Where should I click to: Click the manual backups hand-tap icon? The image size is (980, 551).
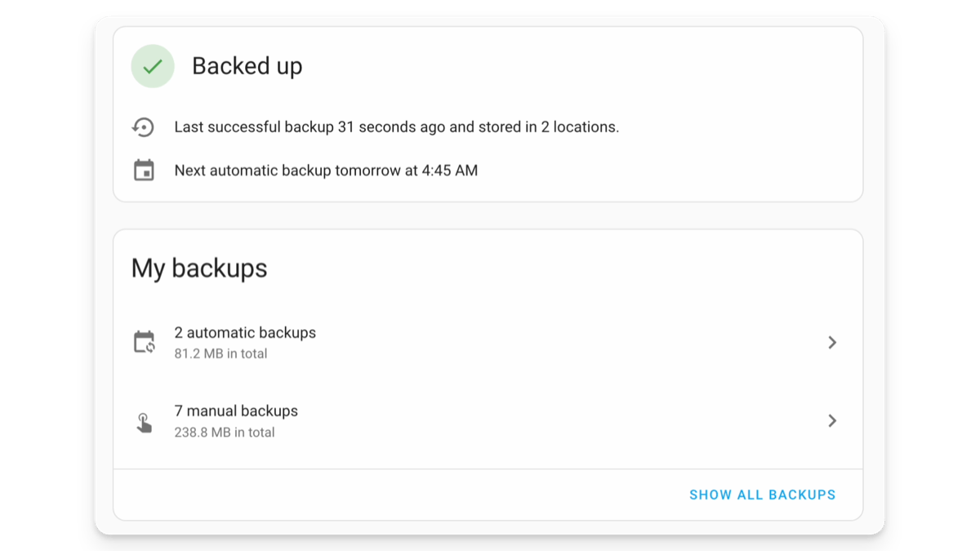[144, 420]
